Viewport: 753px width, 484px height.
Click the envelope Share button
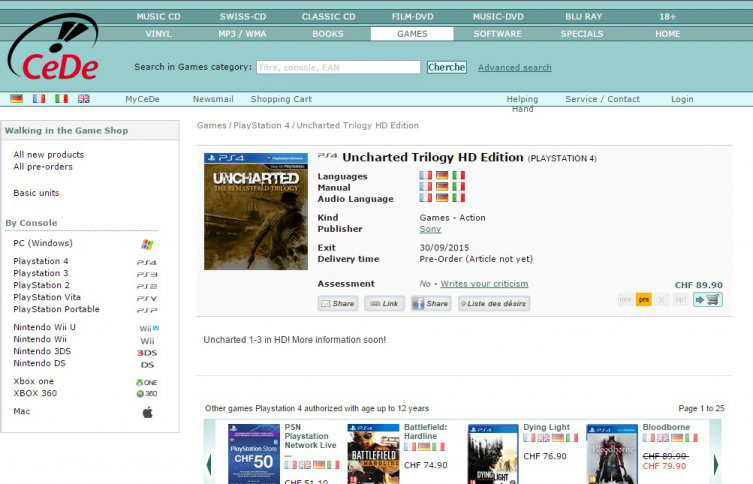[x=338, y=303]
